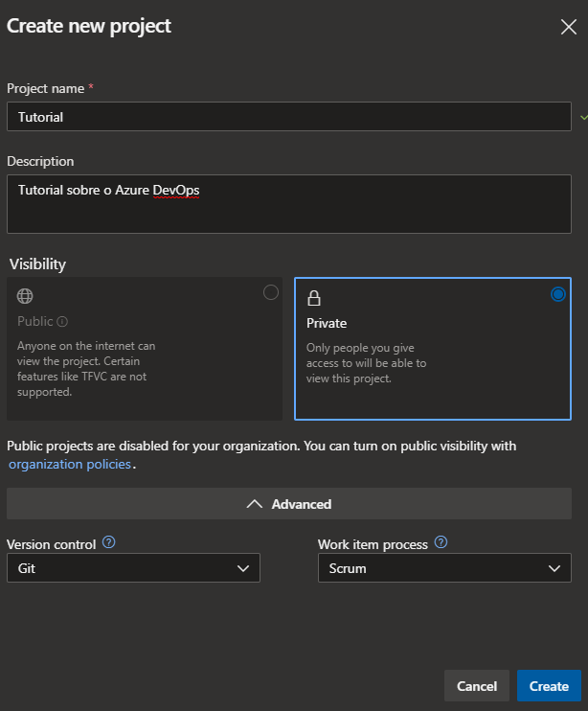
Task: Select the Public visibility radio button
Action: 271,292
